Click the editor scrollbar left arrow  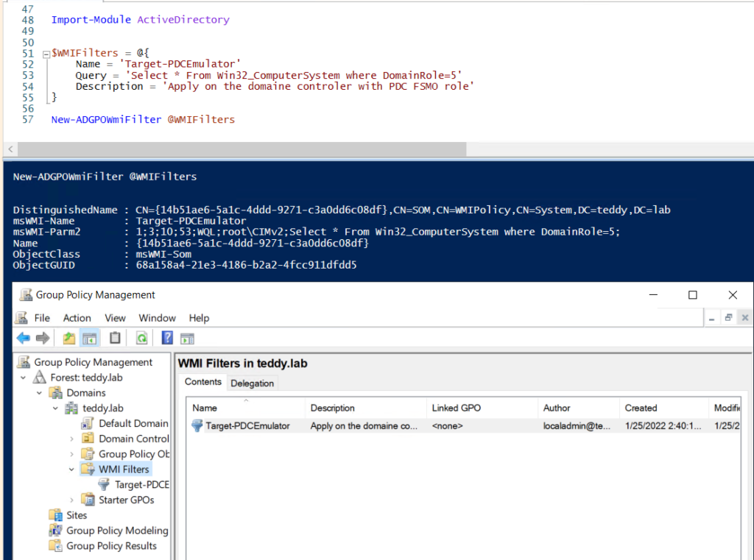[x=10, y=149]
